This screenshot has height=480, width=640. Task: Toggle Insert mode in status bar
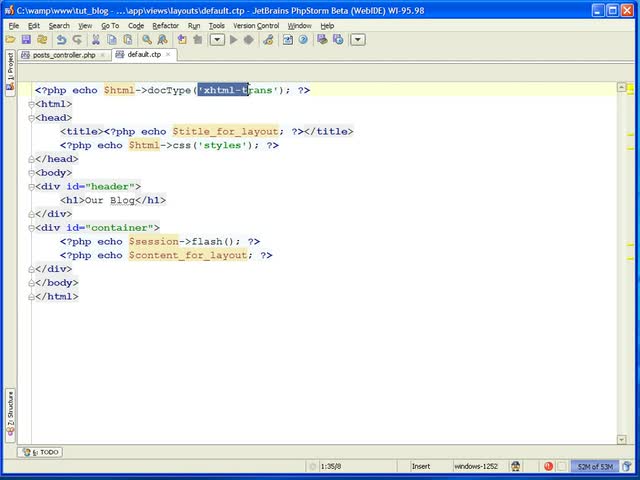click(421, 466)
